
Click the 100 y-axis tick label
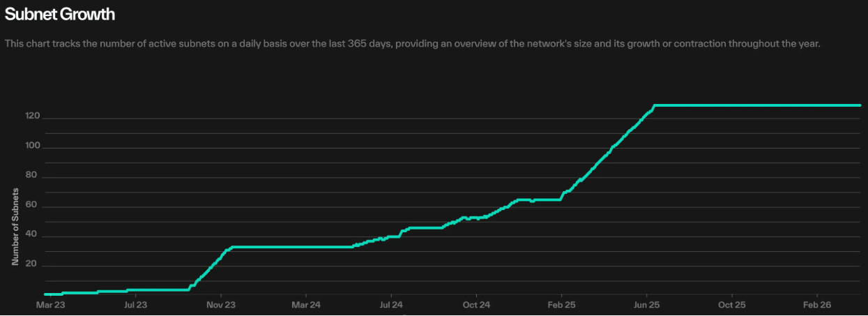pos(32,147)
